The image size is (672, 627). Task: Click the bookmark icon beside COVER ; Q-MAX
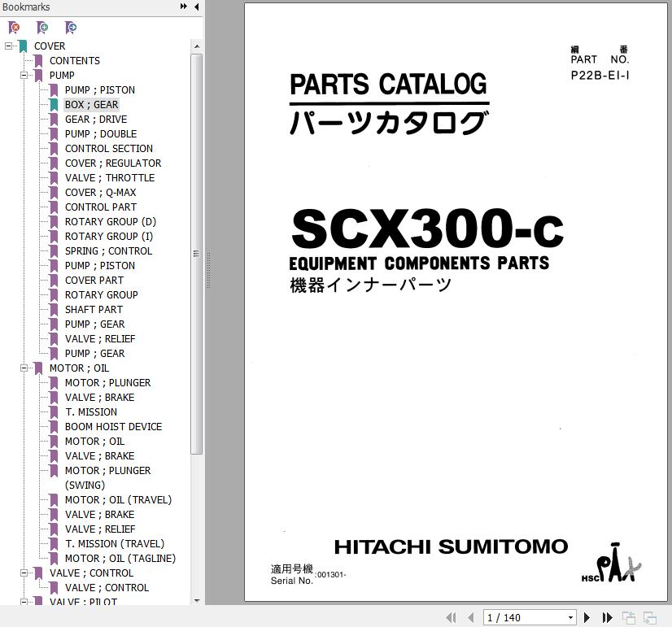tap(54, 193)
